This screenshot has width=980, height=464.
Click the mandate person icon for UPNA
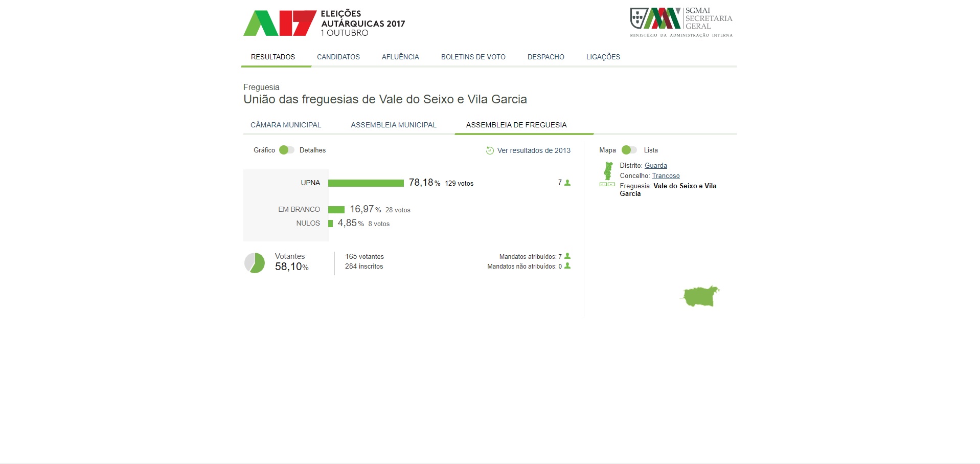[x=567, y=183]
